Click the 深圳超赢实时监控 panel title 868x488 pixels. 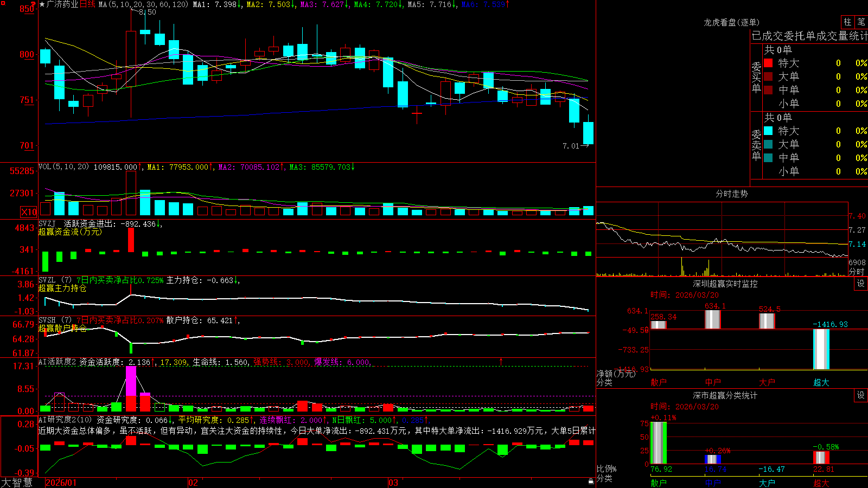(x=725, y=284)
